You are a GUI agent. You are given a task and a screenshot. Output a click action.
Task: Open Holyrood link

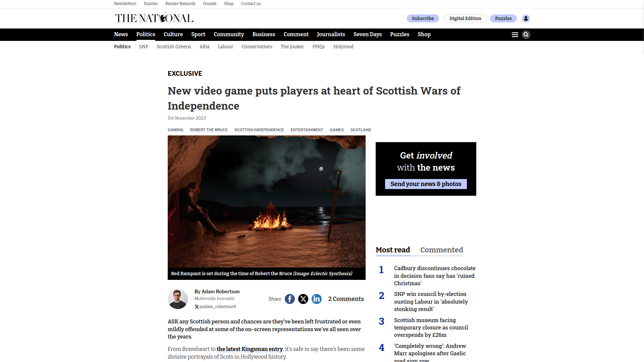pos(343,47)
